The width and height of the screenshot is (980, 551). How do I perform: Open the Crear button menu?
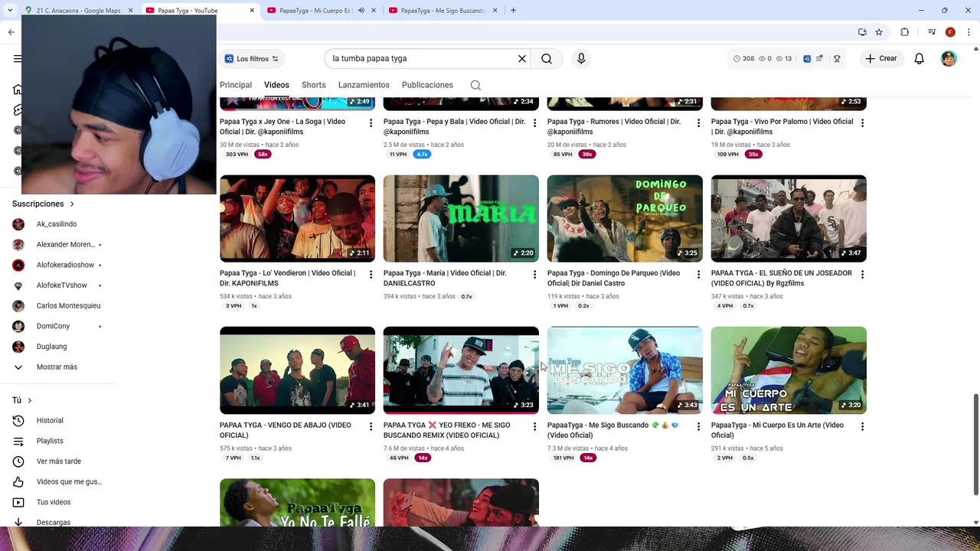click(881, 59)
